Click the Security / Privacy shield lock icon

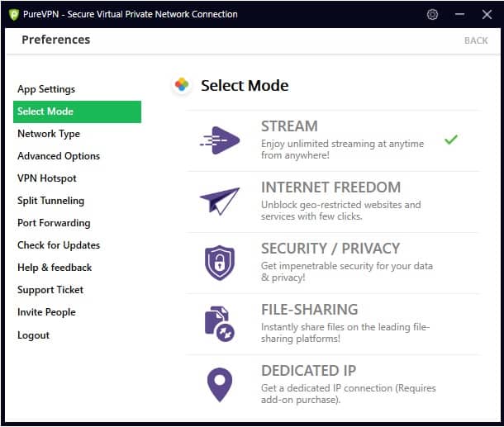click(x=220, y=263)
